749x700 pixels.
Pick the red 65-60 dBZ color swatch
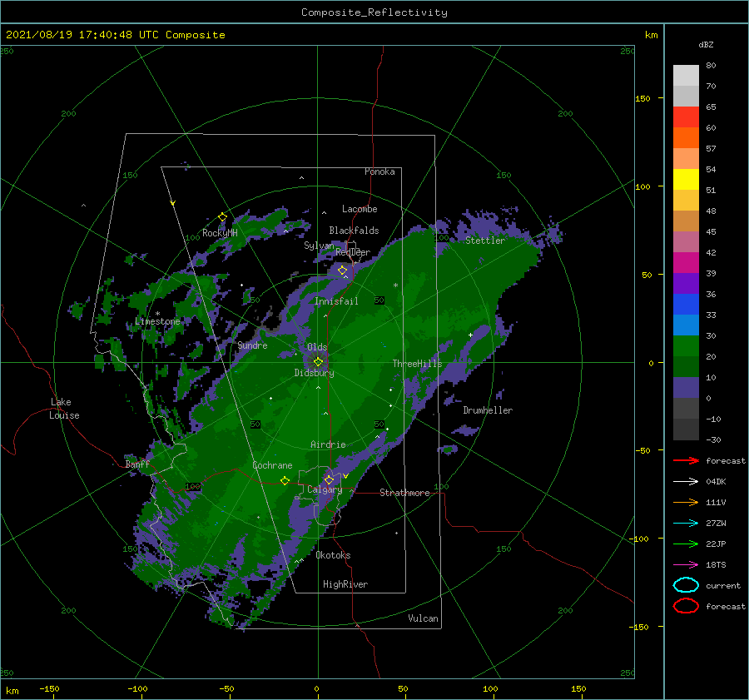click(x=686, y=117)
